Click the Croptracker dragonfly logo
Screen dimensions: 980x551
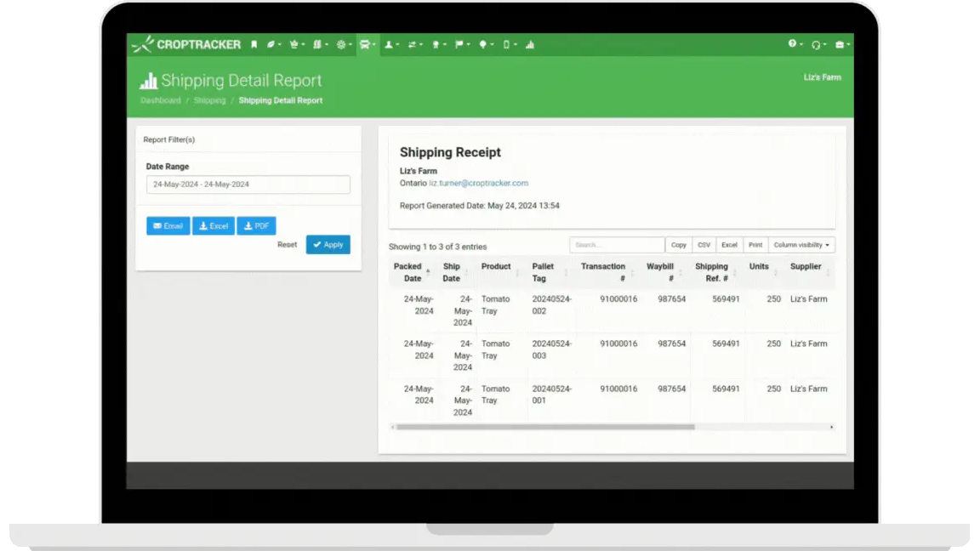143,44
